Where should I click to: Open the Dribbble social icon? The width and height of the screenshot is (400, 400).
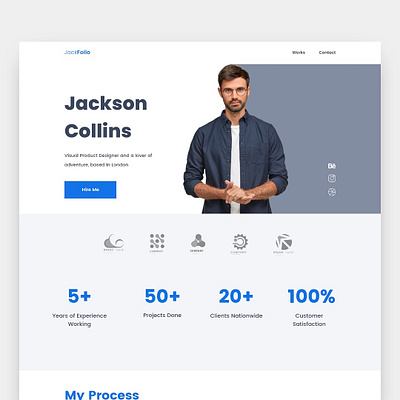(x=332, y=192)
